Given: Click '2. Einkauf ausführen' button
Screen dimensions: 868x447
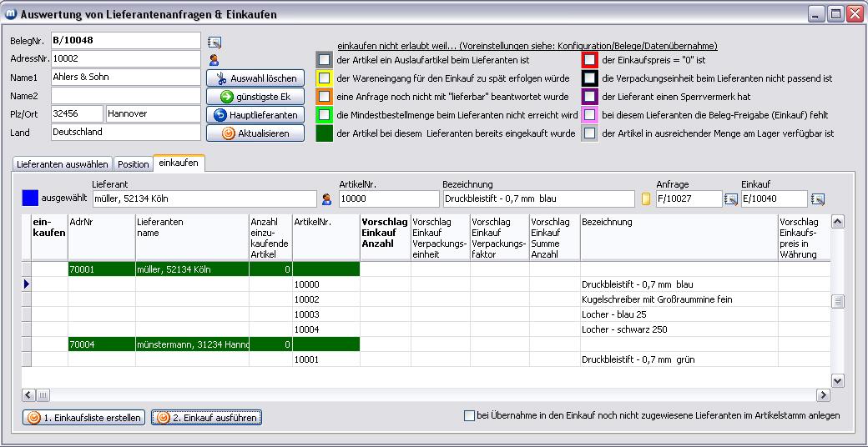Looking at the screenshot, I should [206, 417].
